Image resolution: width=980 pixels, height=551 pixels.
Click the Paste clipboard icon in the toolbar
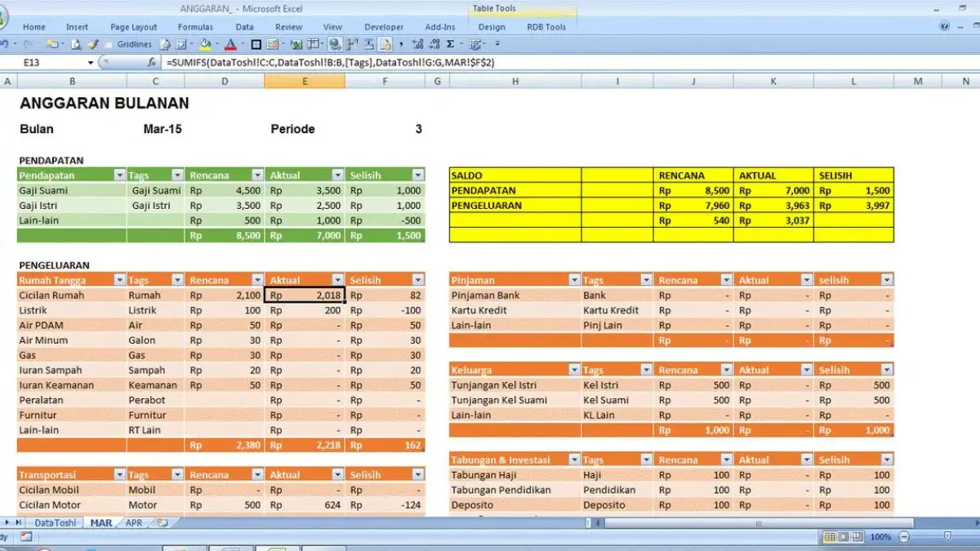coord(384,44)
